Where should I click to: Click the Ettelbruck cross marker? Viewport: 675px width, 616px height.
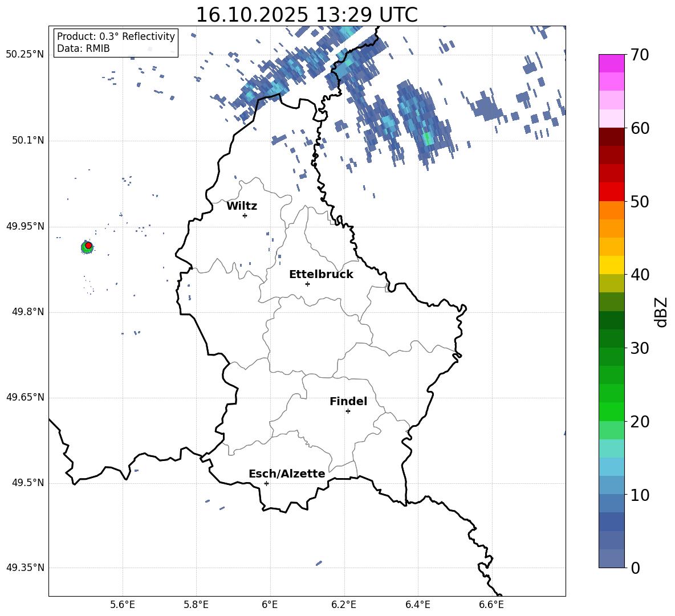(307, 284)
